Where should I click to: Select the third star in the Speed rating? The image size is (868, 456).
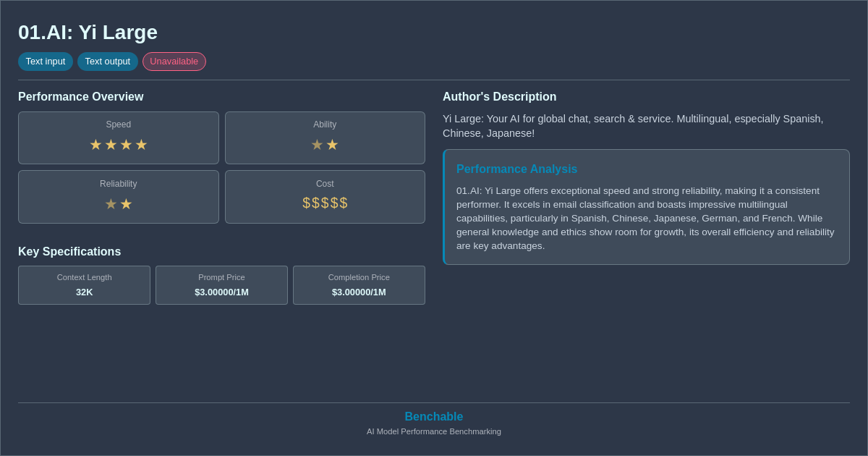126,145
